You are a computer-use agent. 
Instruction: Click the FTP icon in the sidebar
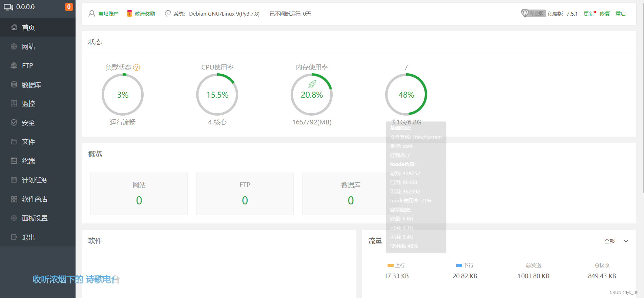(x=14, y=65)
